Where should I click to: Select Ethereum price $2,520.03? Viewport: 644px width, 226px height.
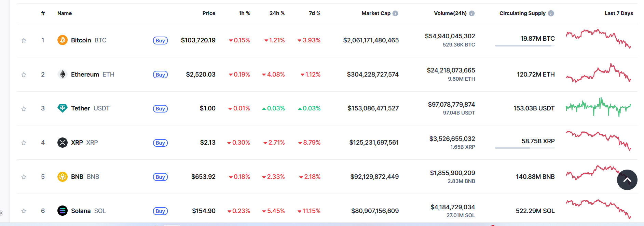201,75
